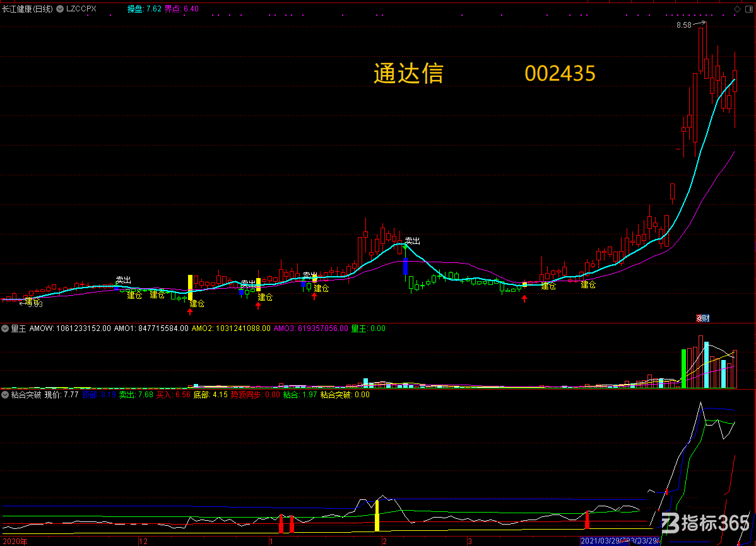The width and height of the screenshot is (756, 546).
Task: Click the blue candle below February 卖出
Action: coord(406,267)
